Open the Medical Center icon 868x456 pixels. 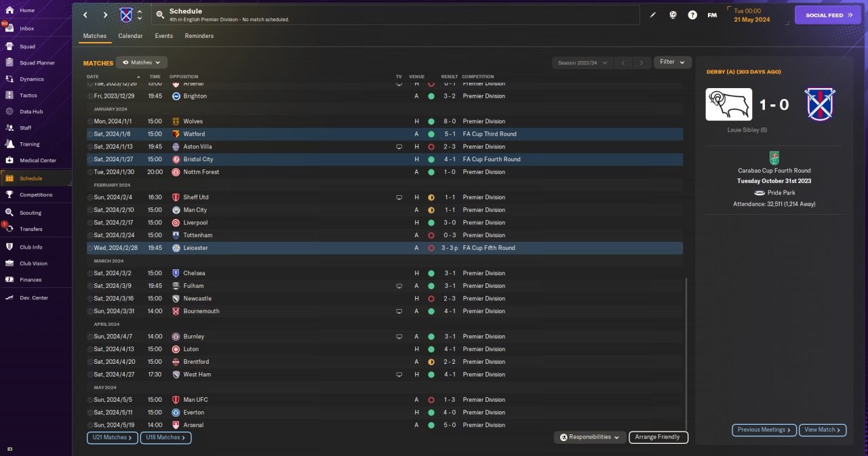coord(9,160)
